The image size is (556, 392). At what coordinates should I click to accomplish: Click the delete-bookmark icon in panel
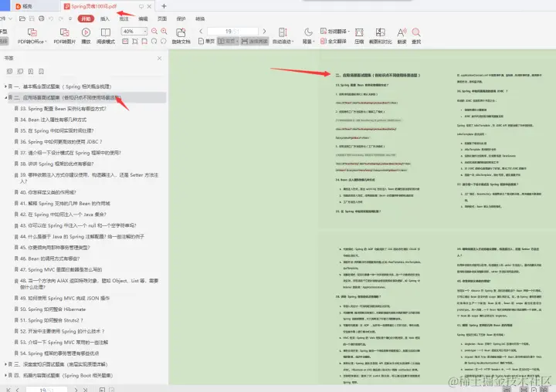click(x=41, y=71)
